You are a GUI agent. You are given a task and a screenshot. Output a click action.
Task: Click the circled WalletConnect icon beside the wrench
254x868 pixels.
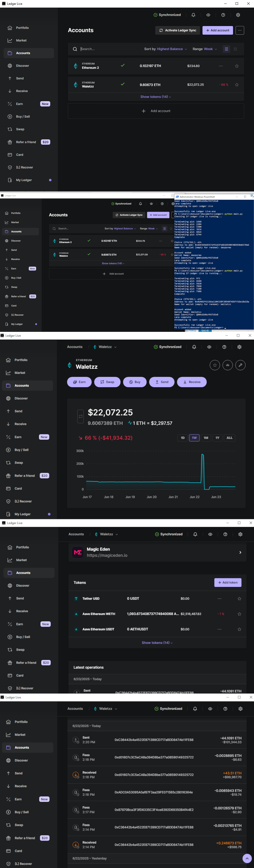(x=227, y=365)
